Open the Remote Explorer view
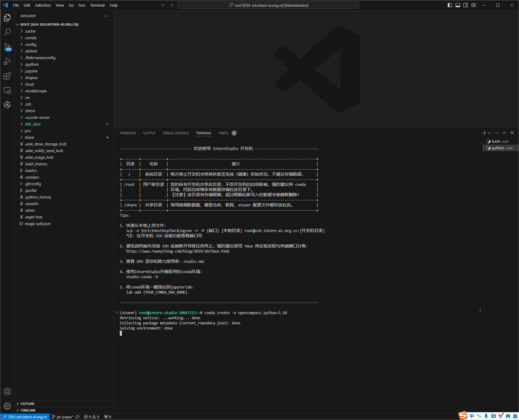519x420 pixels. click(7, 91)
